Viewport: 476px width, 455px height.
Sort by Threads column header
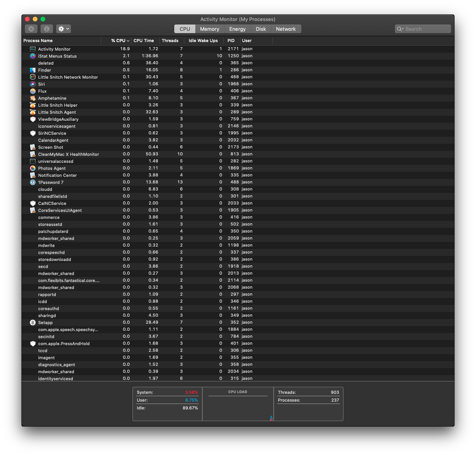click(172, 41)
